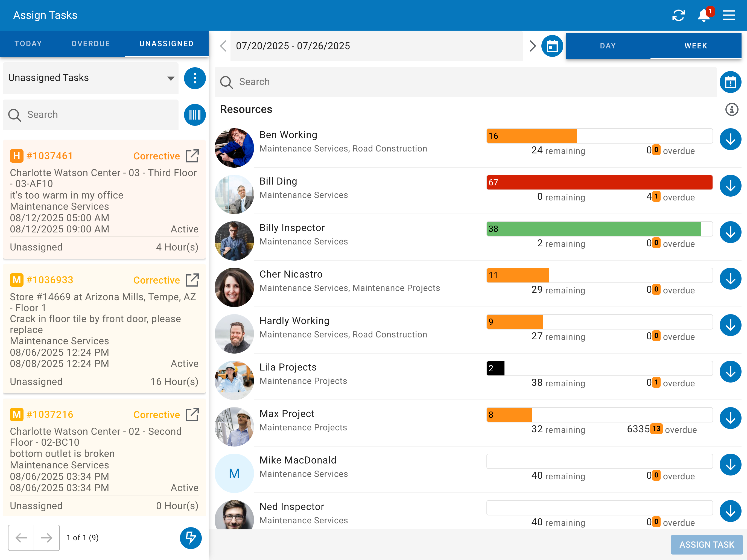Expand Max Project's down arrow

[730, 418]
